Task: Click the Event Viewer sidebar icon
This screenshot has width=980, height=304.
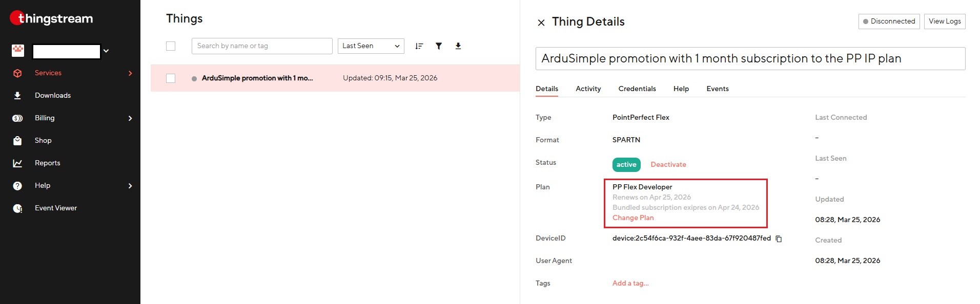Action: [17, 208]
